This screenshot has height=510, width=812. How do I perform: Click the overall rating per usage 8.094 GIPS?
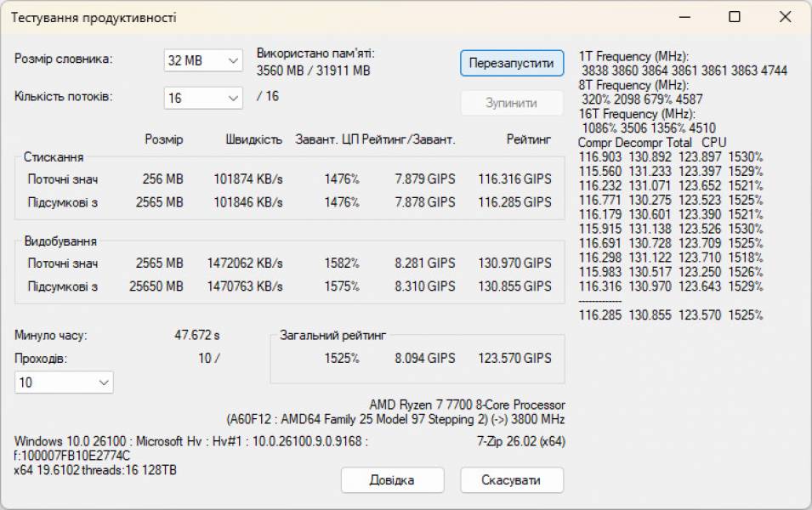(425, 359)
